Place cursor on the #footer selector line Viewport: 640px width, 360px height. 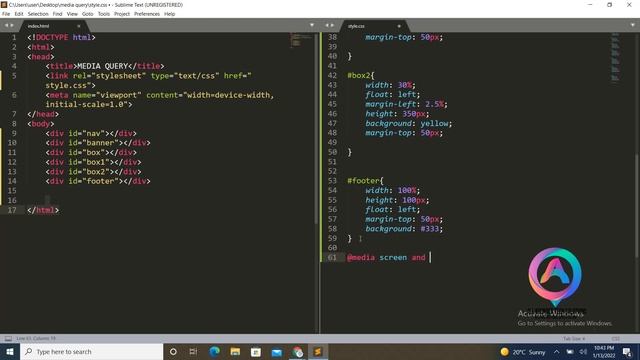[x=365, y=181]
